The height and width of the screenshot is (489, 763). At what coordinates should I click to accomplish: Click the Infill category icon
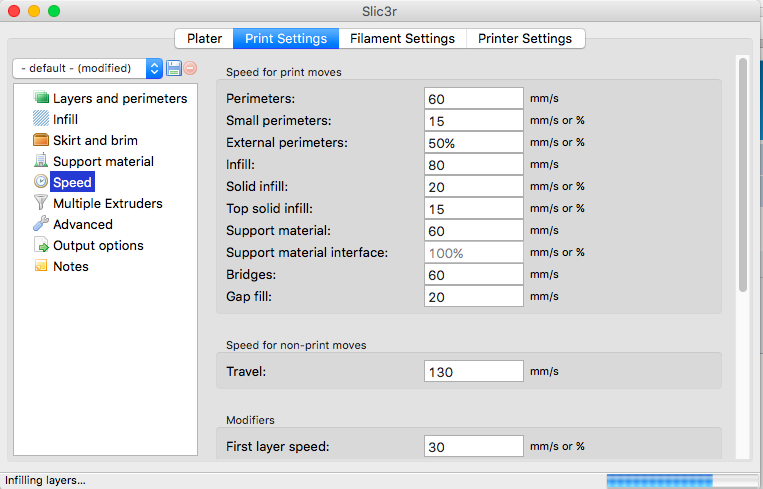[41, 119]
